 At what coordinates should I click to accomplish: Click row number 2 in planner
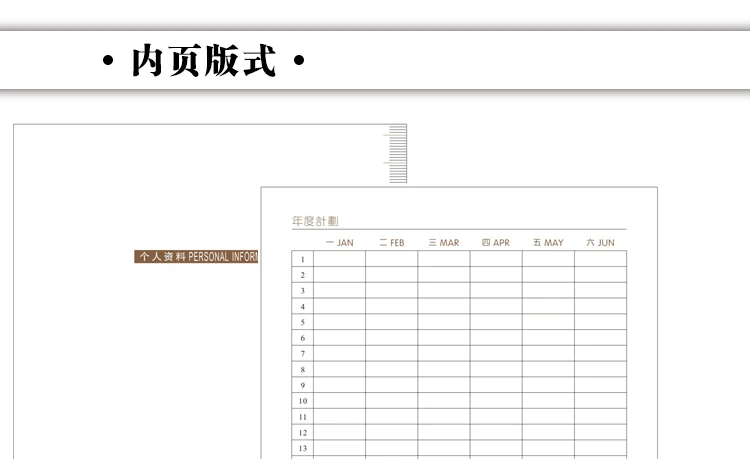(x=302, y=275)
